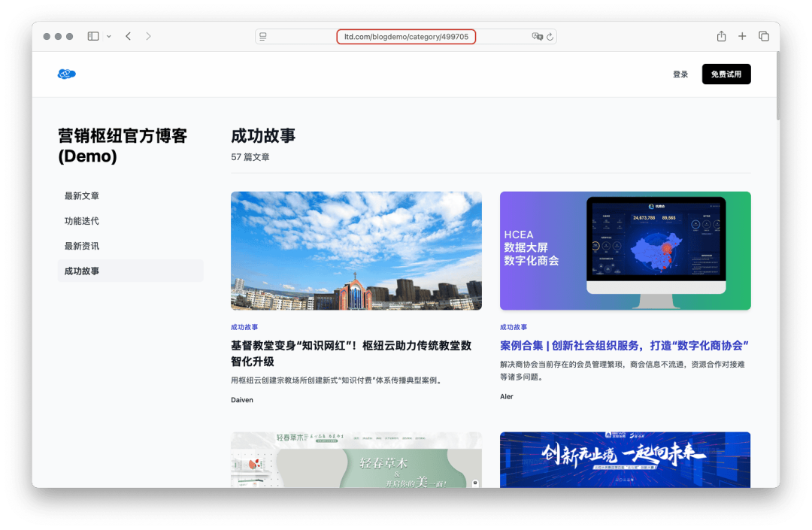Click the blue cloud site logo
The width and height of the screenshot is (812, 530).
pos(67,74)
